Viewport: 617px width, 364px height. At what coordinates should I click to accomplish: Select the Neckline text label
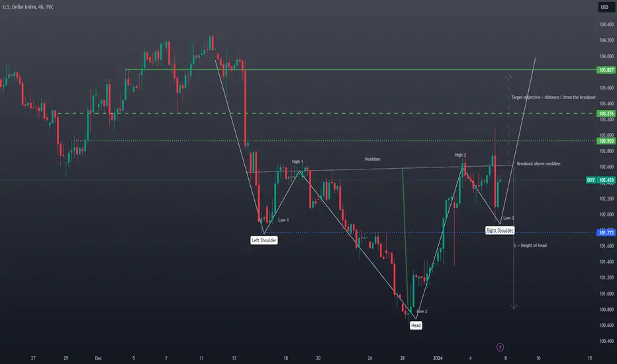(372, 159)
